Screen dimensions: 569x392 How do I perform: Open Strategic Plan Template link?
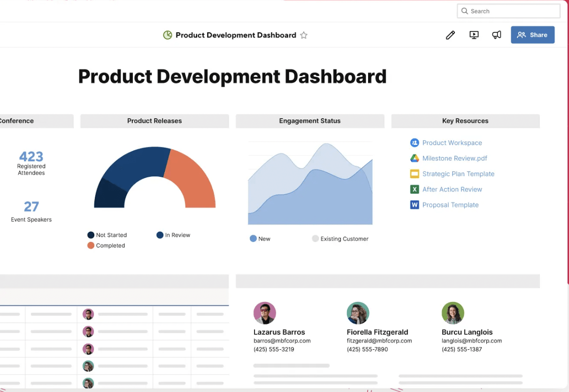458,174
